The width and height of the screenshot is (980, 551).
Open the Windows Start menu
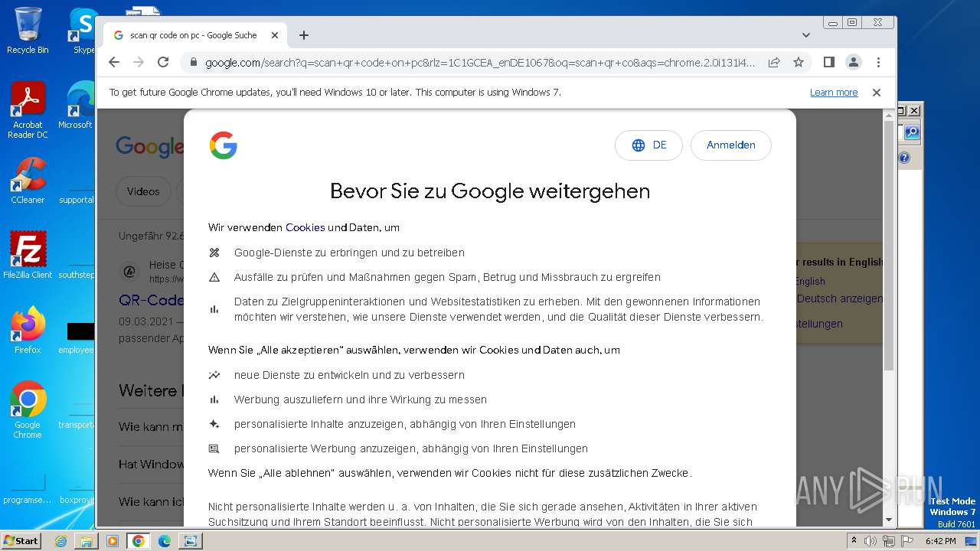click(x=21, y=540)
